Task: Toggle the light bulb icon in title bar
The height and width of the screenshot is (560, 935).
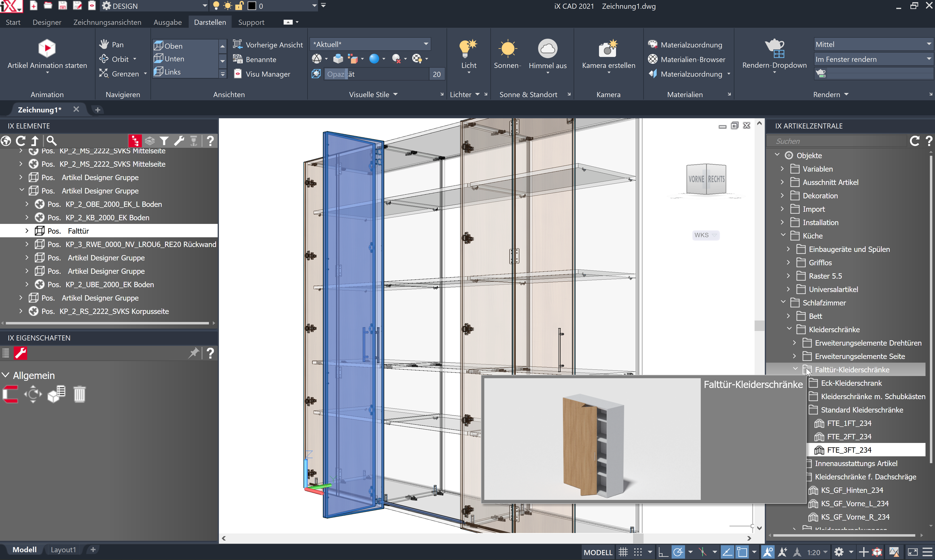Action: pyautogui.click(x=216, y=6)
